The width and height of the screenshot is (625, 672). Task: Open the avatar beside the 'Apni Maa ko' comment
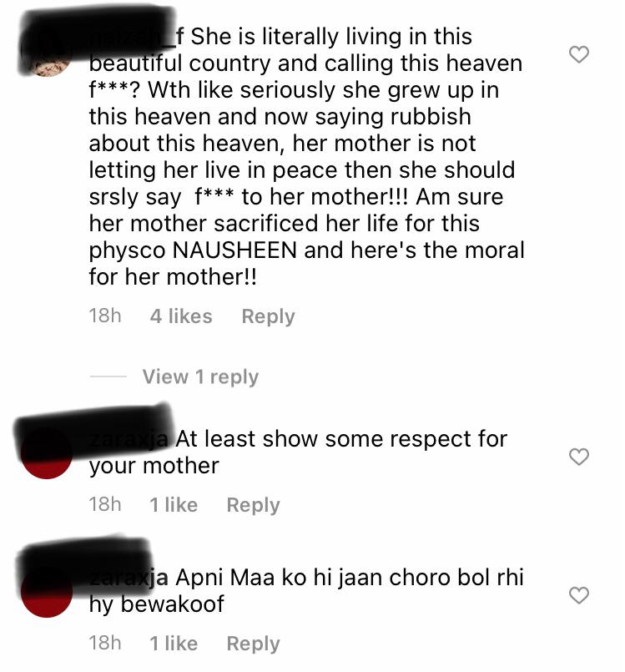click(47, 591)
